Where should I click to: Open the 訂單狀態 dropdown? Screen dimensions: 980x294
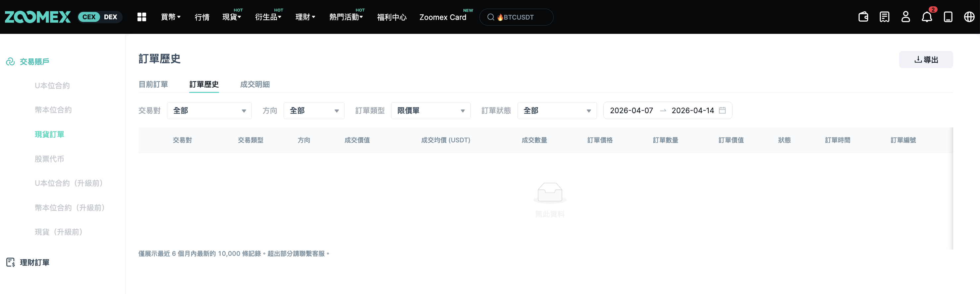click(557, 111)
